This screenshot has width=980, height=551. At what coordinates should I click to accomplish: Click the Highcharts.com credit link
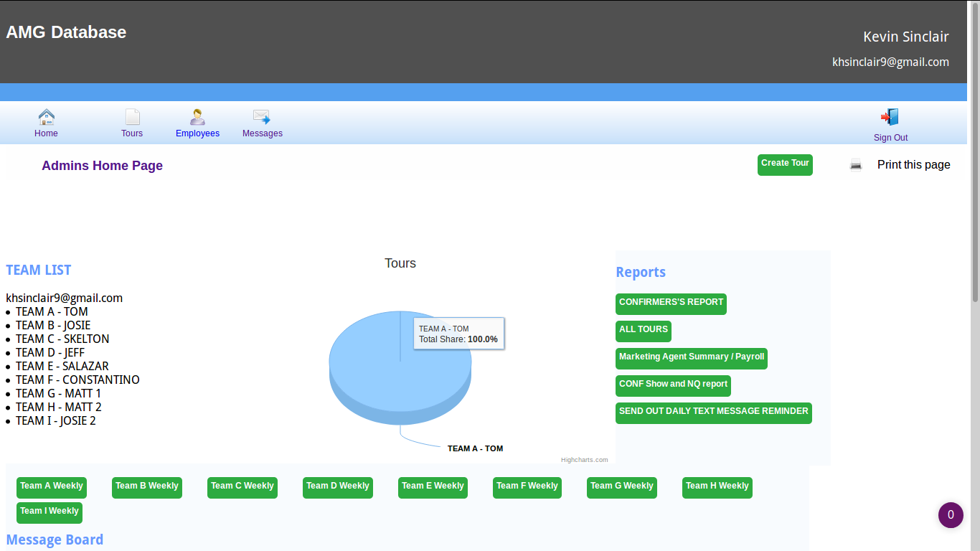pyautogui.click(x=584, y=460)
